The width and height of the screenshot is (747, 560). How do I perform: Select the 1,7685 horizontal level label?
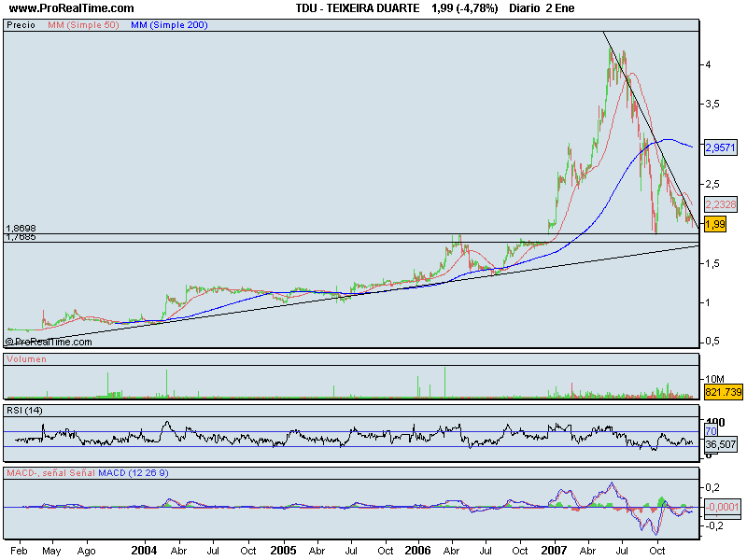pyautogui.click(x=21, y=237)
